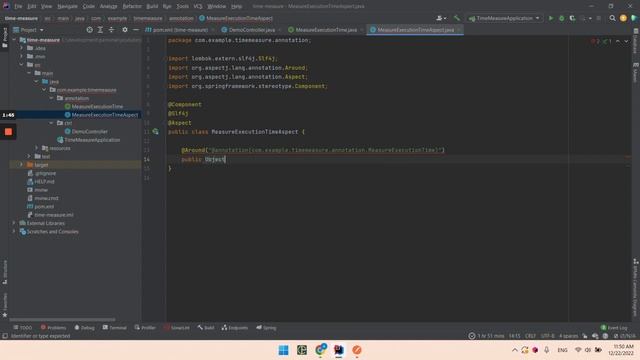640x360 pixels.
Task: Build project using the hammer icon
Action: point(457,18)
